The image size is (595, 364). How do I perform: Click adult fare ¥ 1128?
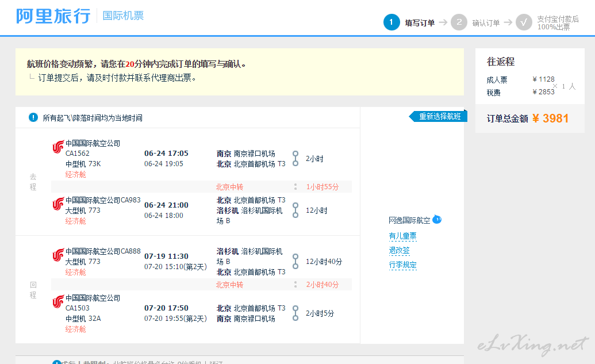(x=543, y=79)
